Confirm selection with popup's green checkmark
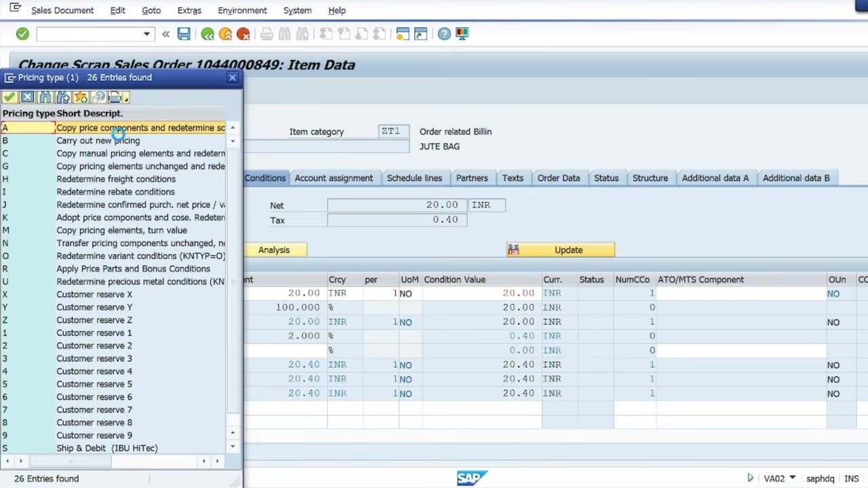Screen dimensions: 868x488 (x=9, y=98)
